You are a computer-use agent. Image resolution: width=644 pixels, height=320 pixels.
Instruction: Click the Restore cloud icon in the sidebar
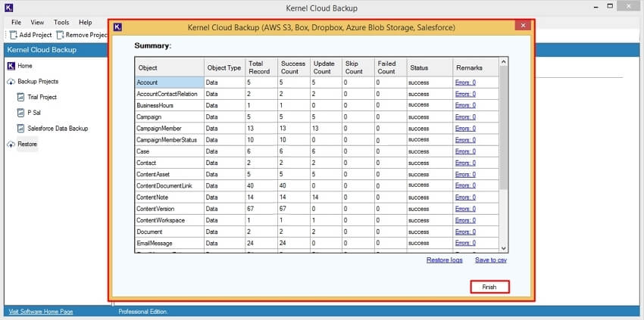(11, 144)
